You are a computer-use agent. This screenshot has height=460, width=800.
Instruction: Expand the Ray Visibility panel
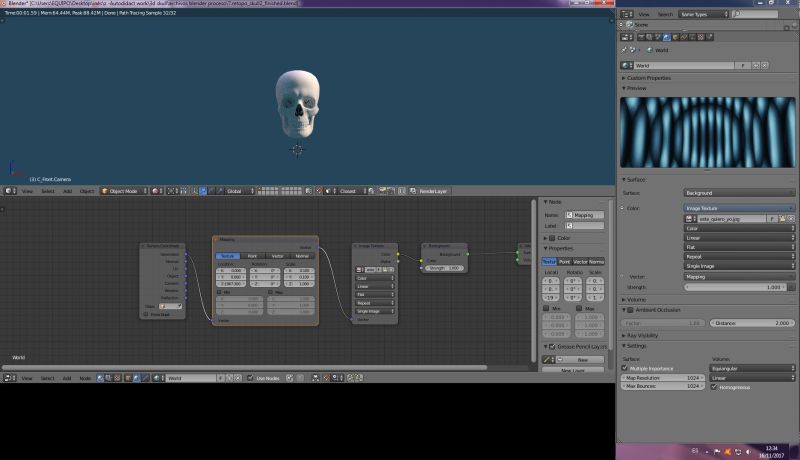[x=640, y=336]
